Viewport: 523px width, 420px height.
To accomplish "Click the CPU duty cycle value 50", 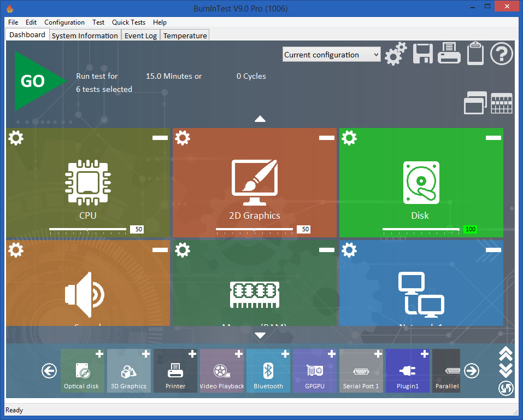I will click(137, 229).
